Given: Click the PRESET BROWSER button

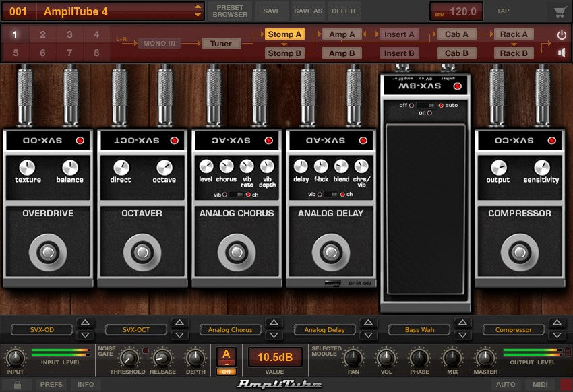Looking at the screenshot, I should coord(231,11).
